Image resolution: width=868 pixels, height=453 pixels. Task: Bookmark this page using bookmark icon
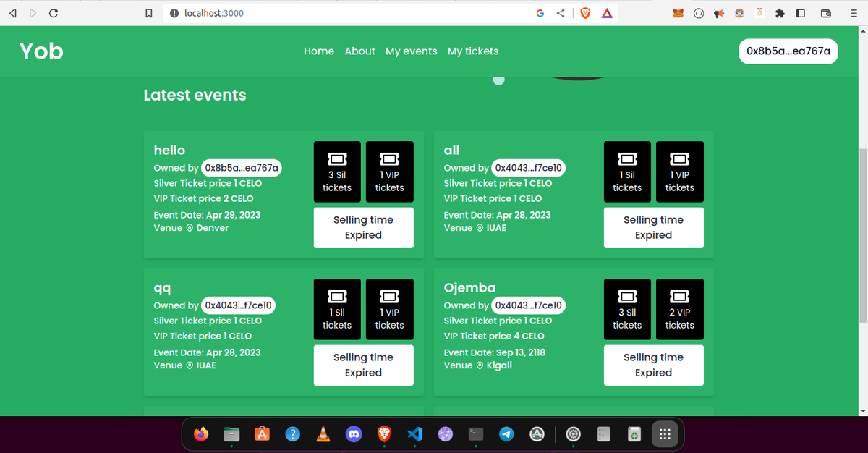pyautogui.click(x=148, y=13)
